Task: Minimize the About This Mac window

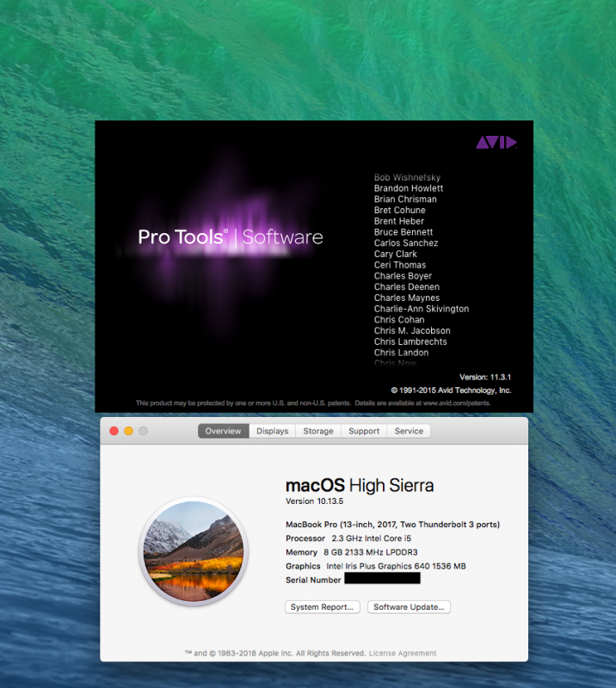Action: [129, 431]
